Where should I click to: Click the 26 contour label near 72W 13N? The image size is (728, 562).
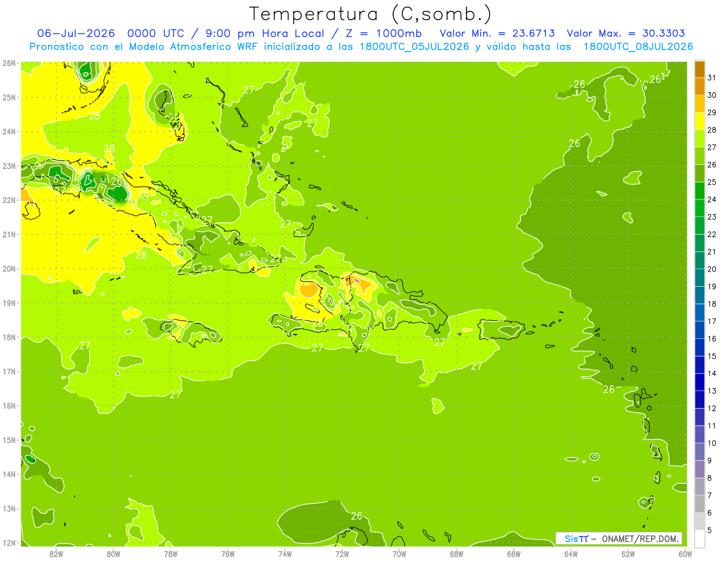pos(356,516)
